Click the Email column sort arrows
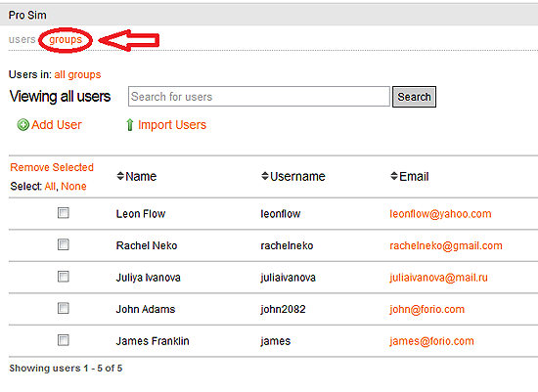Image resolution: width=538 pixels, height=392 pixels. pos(394,176)
